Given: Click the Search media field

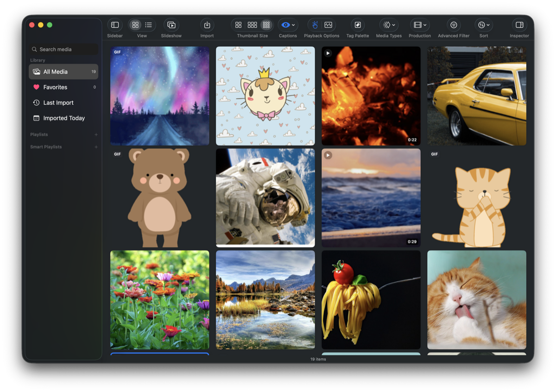Looking at the screenshot, I should (63, 49).
